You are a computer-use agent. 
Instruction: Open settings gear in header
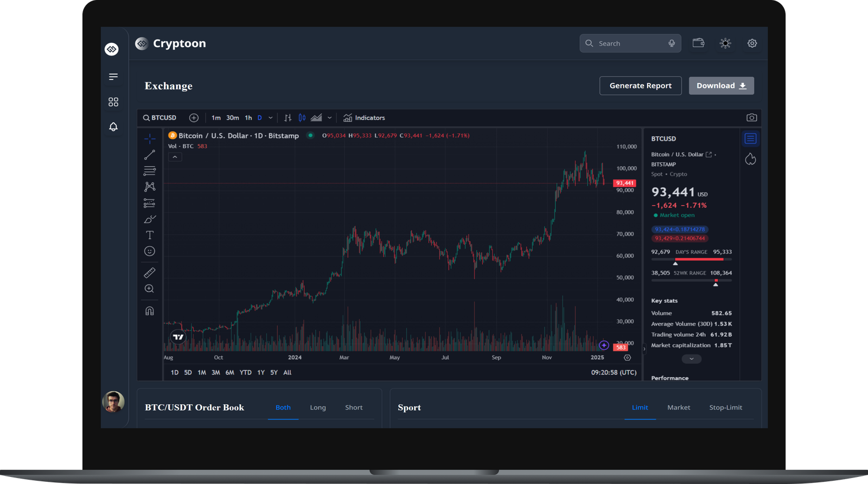752,43
